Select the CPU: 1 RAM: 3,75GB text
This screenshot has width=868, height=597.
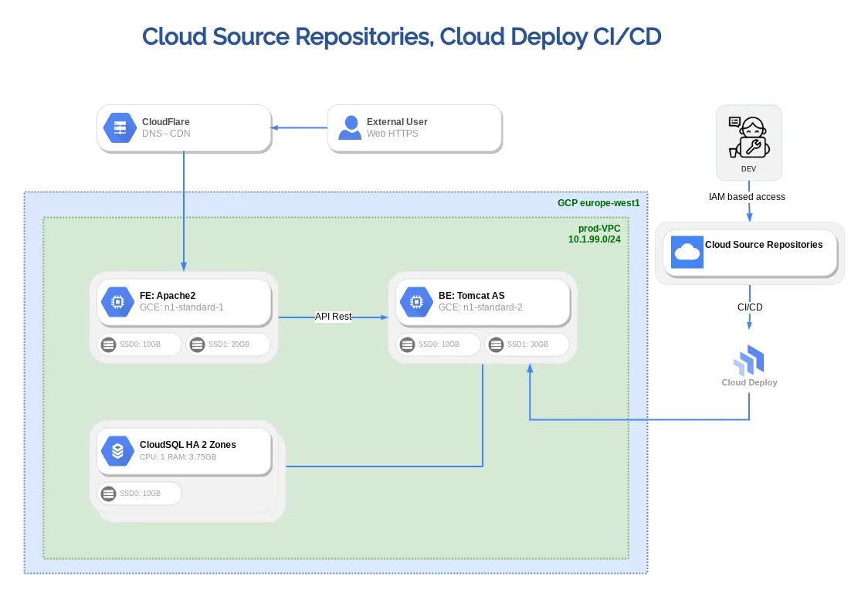pyautogui.click(x=178, y=457)
